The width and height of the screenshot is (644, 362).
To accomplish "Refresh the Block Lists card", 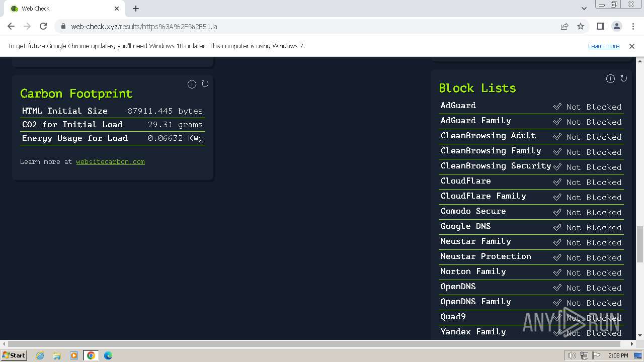I will click(623, 78).
